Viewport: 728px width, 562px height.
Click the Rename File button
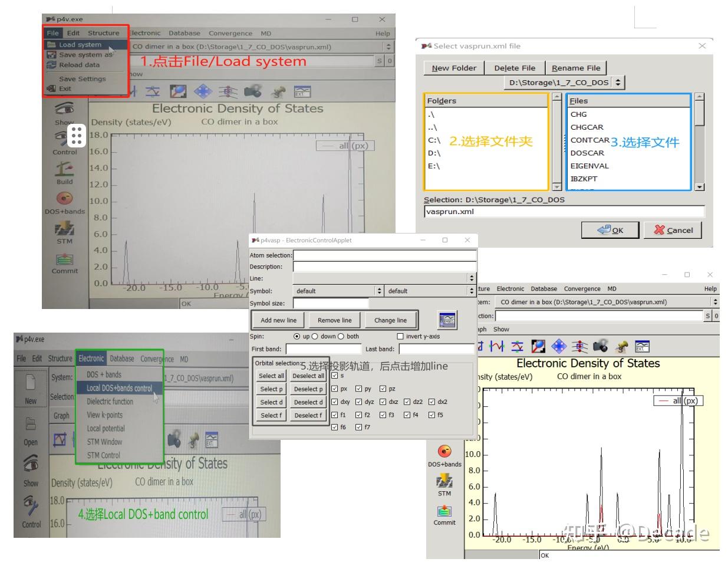576,68
